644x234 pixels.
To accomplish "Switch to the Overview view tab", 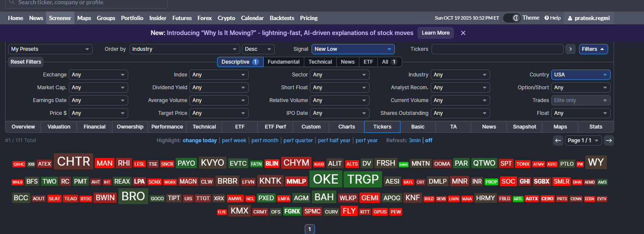I will [x=23, y=127].
